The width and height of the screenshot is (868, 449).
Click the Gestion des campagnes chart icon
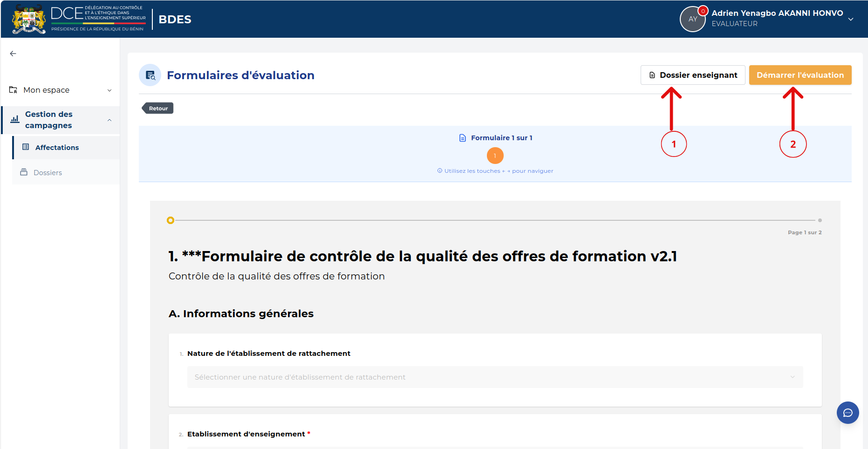[15, 119]
